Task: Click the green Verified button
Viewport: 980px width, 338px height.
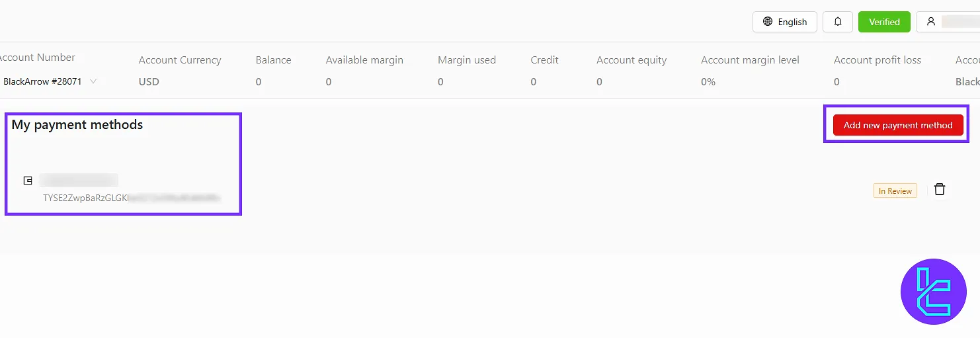Action: tap(883, 22)
